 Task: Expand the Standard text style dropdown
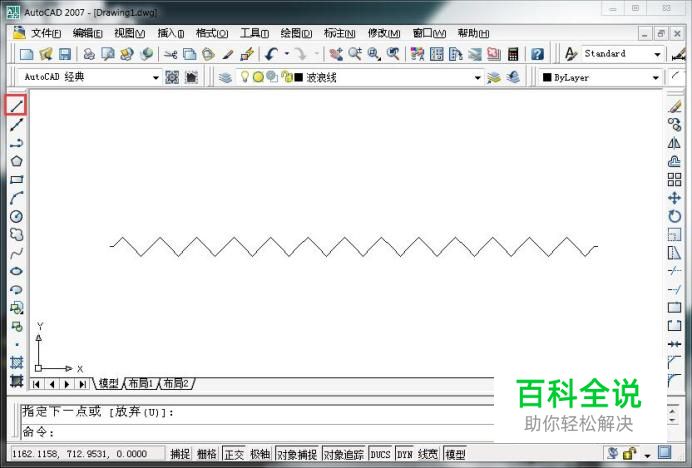[x=657, y=54]
